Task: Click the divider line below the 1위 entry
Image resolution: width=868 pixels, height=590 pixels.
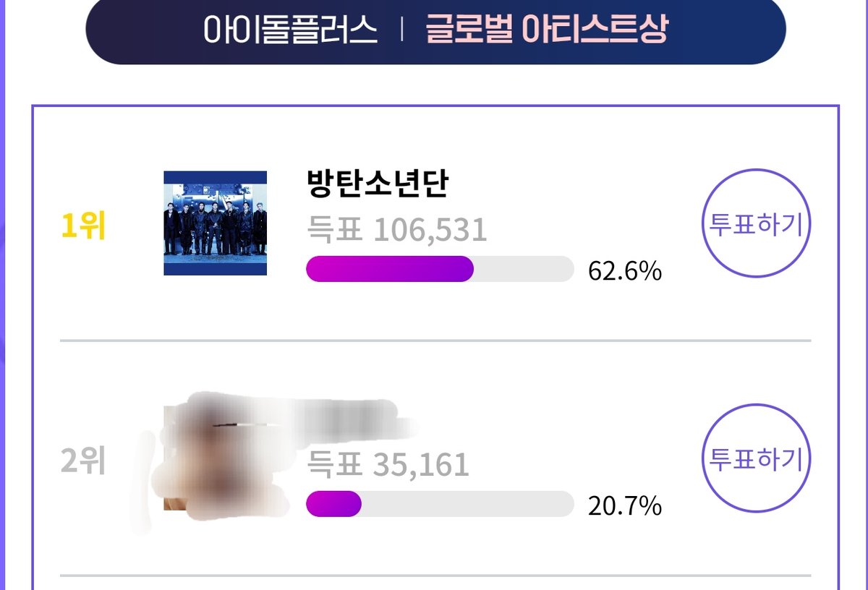Action: [435, 340]
